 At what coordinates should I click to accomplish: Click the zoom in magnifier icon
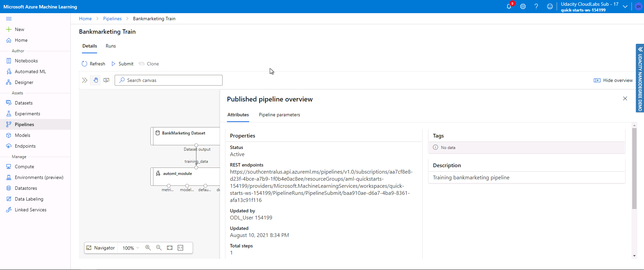148,248
